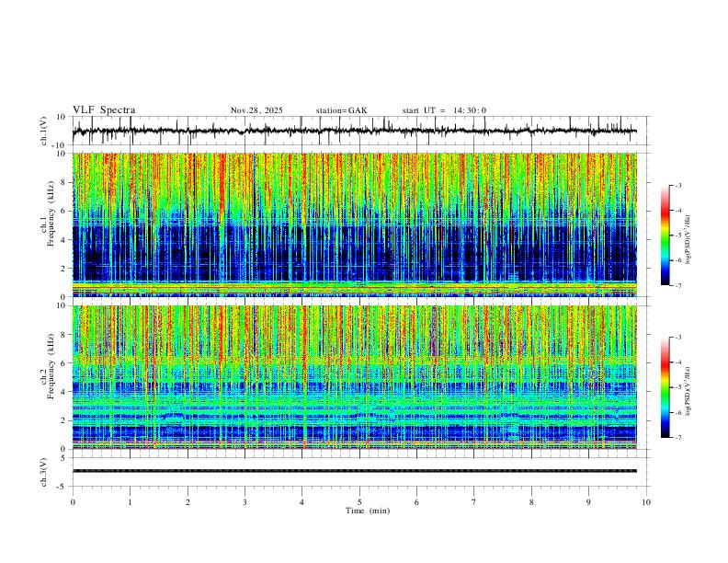Viewport: 728px width, 563px height.
Task: Click the ch.2 PSD color bar
Action: tap(665, 387)
